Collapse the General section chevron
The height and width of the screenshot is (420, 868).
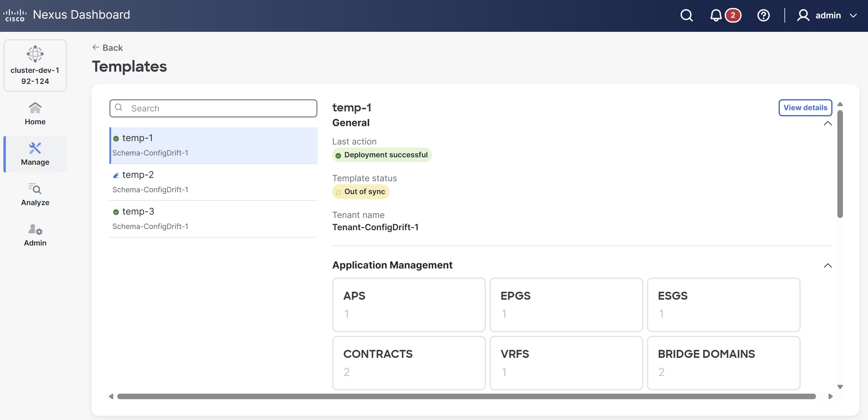[x=828, y=123]
